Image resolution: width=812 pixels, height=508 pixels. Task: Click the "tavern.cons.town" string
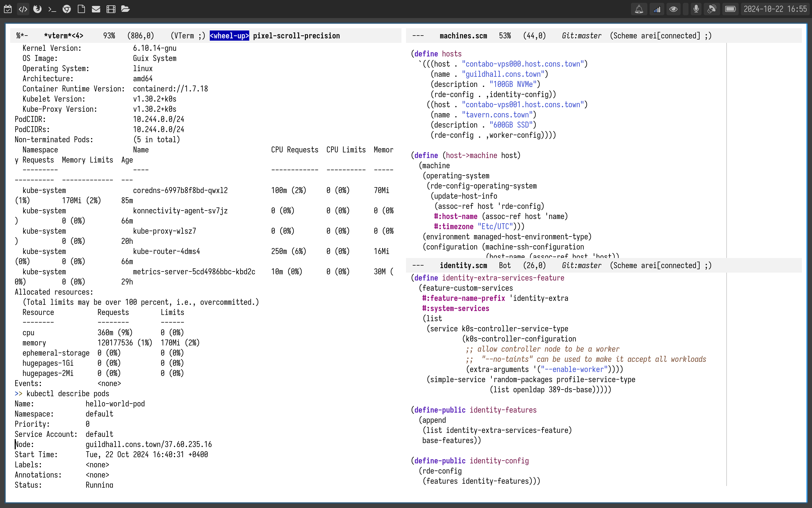pos(497,115)
